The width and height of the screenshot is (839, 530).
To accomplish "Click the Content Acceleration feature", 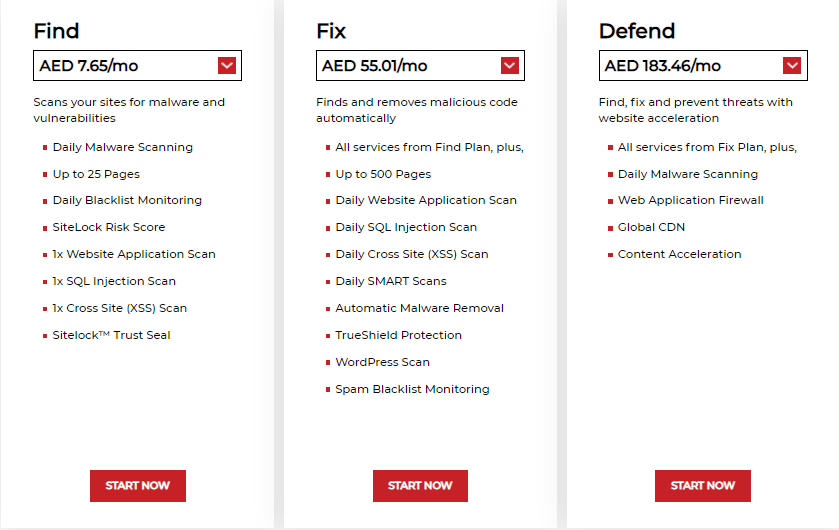I will pyautogui.click(x=679, y=254).
